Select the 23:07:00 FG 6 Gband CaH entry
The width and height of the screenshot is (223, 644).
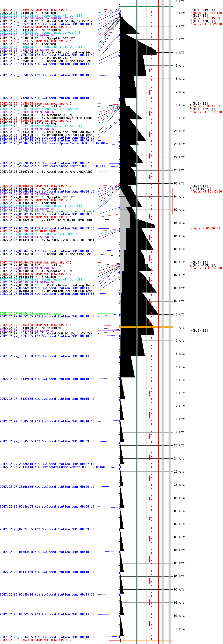coord(46,172)
